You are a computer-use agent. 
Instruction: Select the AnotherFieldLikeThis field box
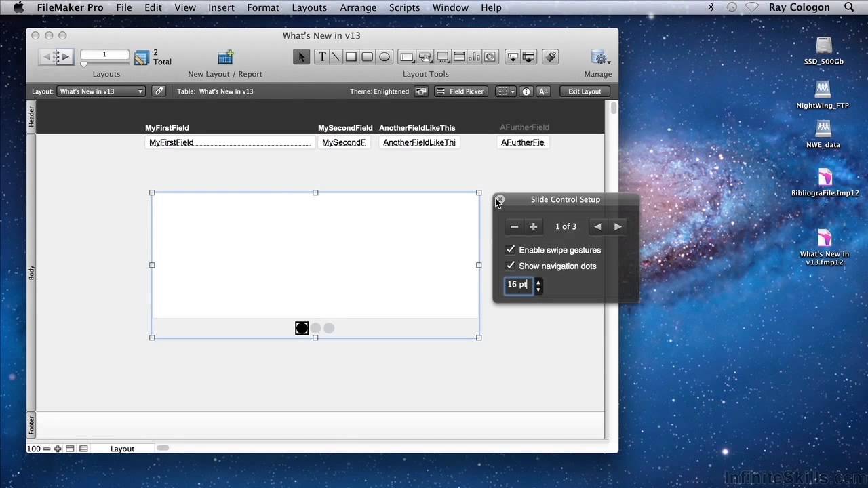(419, 142)
